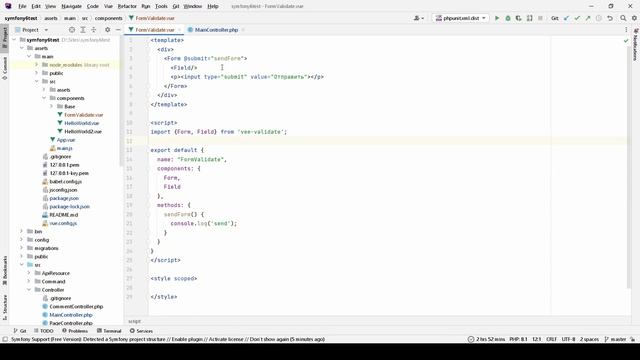Select the FormValidate.vue editor tab
Screen dimensions: 640x360
[155, 30]
